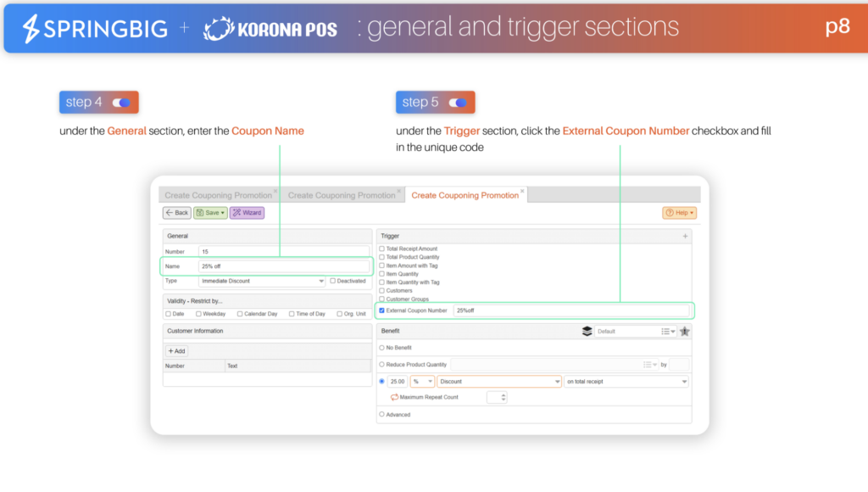
Task: Click the Customer Information section header
Action: click(x=267, y=331)
